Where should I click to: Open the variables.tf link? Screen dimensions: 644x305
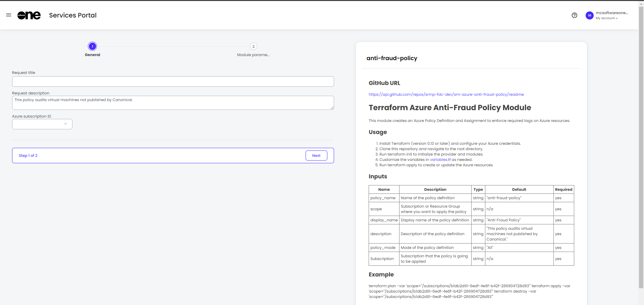pyautogui.click(x=440, y=160)
